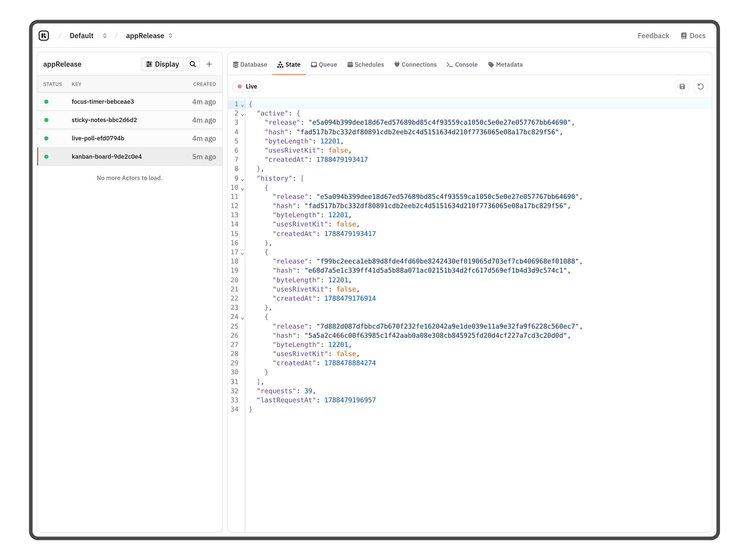Click the createdAt value 1788478884274

(350, 363)
